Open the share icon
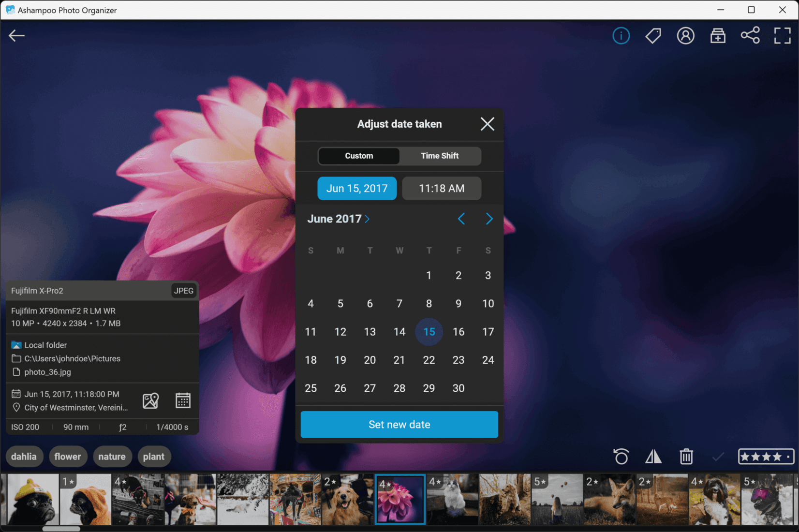This screenshot has height=532, width=799. (x=750, y=35)
